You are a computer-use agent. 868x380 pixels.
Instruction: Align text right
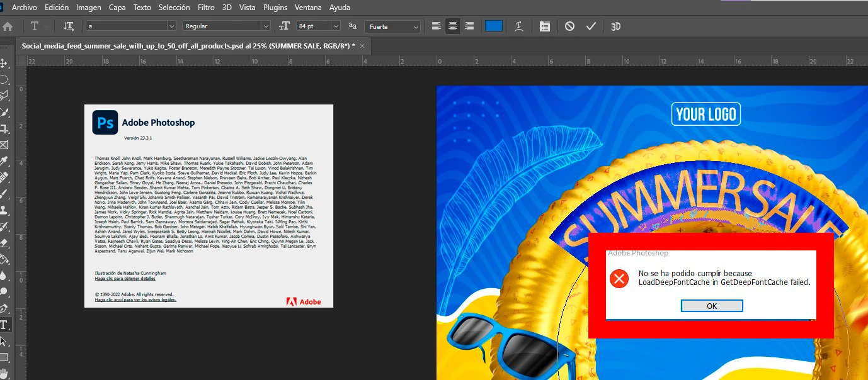469,26
